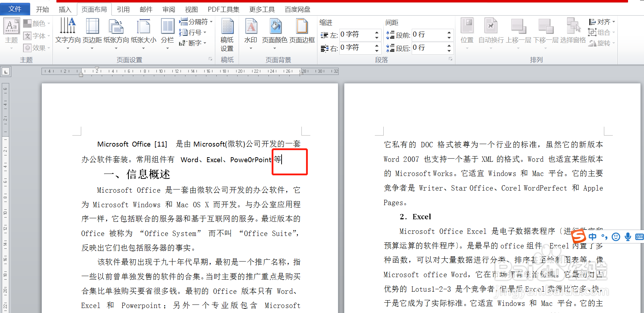644x313 pixels.
Task: Click the 自动换行 wrap text button
Action: (491, 34)
